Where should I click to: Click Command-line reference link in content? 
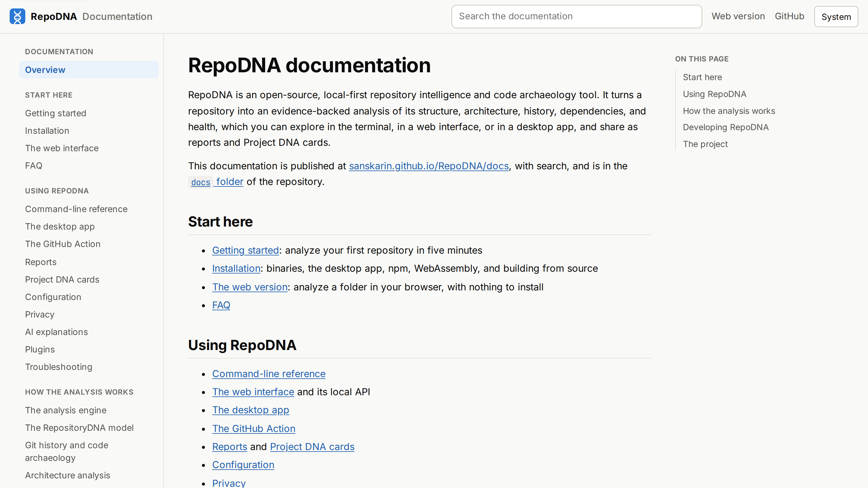pos(269,374)
